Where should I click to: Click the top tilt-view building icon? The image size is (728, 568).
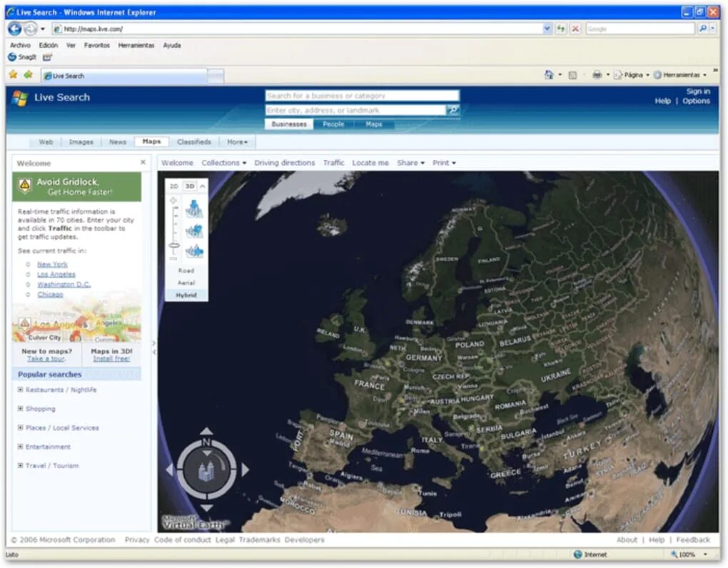point(195,209)
